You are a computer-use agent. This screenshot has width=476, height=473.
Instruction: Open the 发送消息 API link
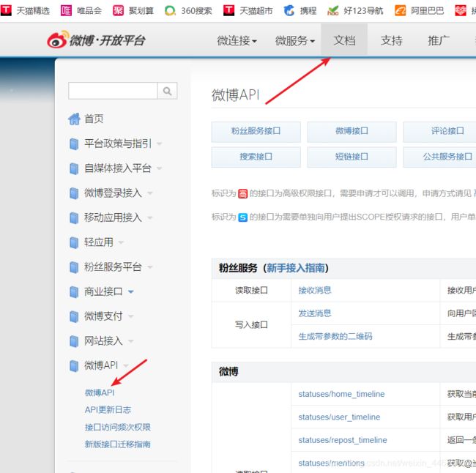(314, 313)
